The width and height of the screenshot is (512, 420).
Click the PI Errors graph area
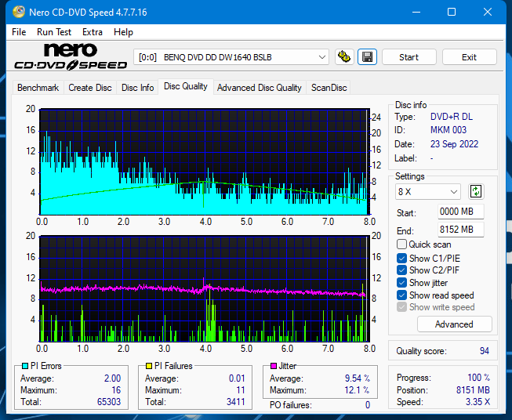[205, 162]
